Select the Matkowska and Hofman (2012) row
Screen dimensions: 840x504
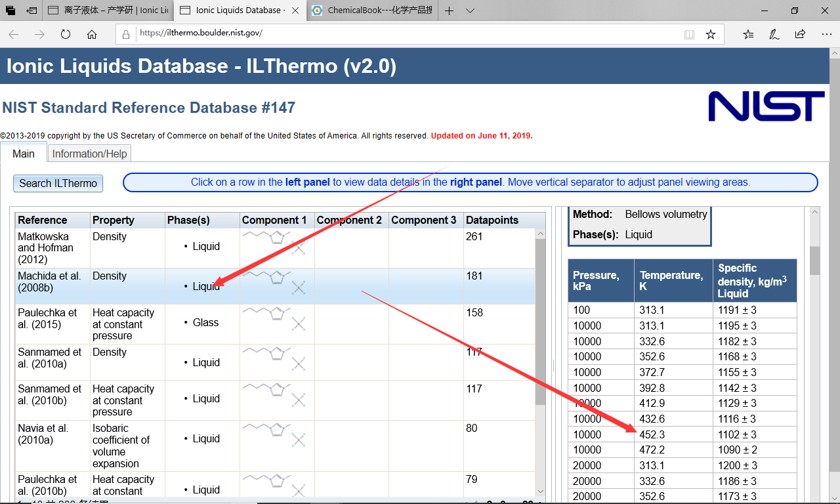click(275, 248)
